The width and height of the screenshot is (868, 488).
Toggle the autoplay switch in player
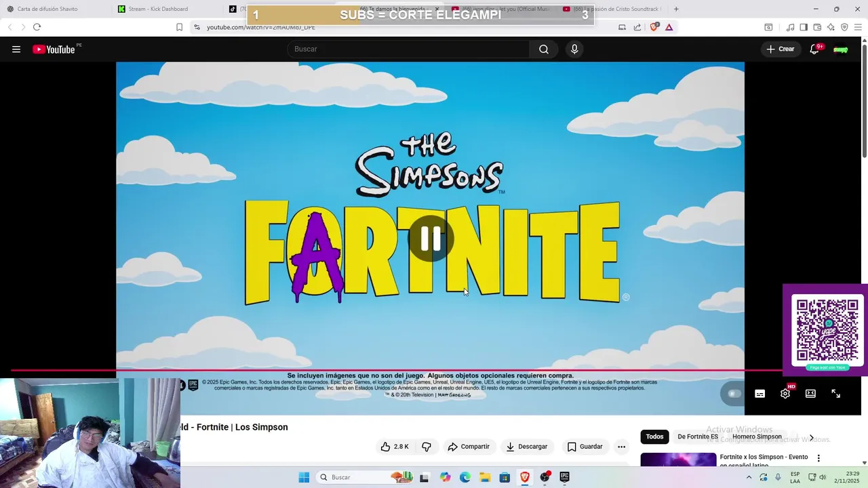pos(734,393)
